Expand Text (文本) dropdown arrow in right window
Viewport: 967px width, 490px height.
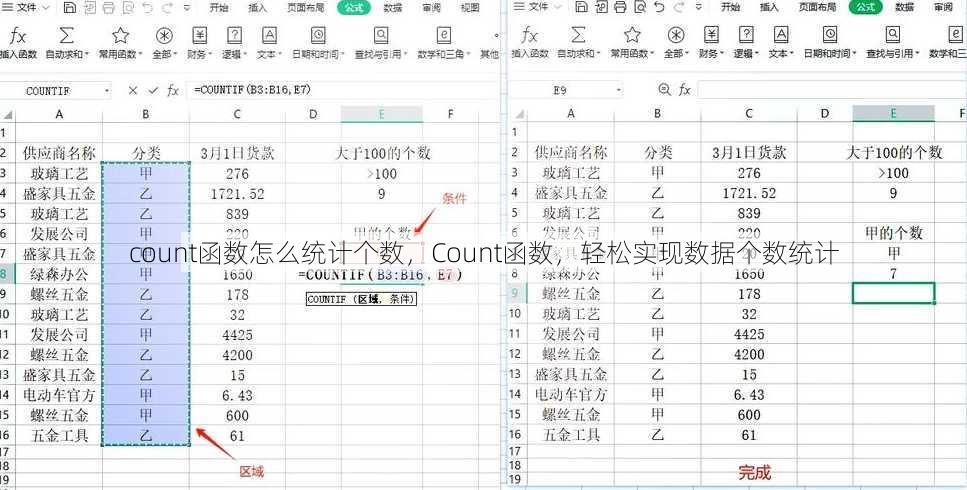pyautogui.click(x=792, y=54)
